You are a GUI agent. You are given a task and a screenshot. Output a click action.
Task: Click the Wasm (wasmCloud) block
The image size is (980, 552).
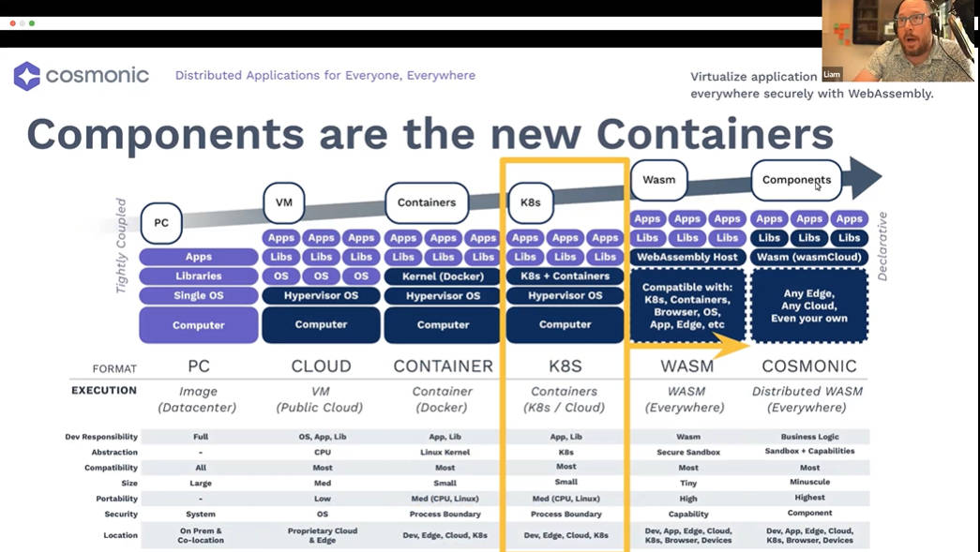[x=808, y=257]
